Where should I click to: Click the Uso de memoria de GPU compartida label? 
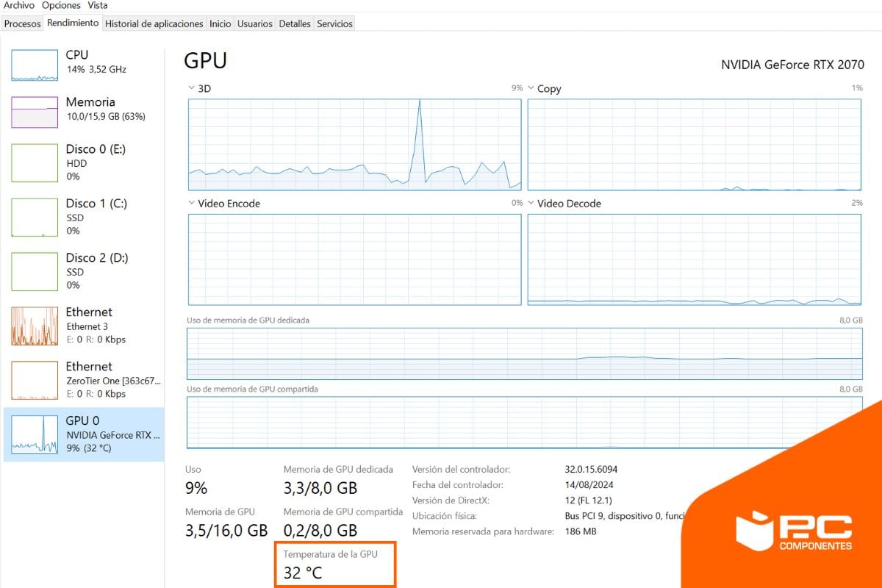(252, 389)
